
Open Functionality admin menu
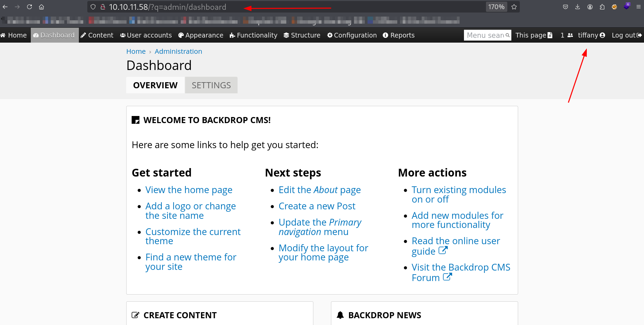(253, 35)
